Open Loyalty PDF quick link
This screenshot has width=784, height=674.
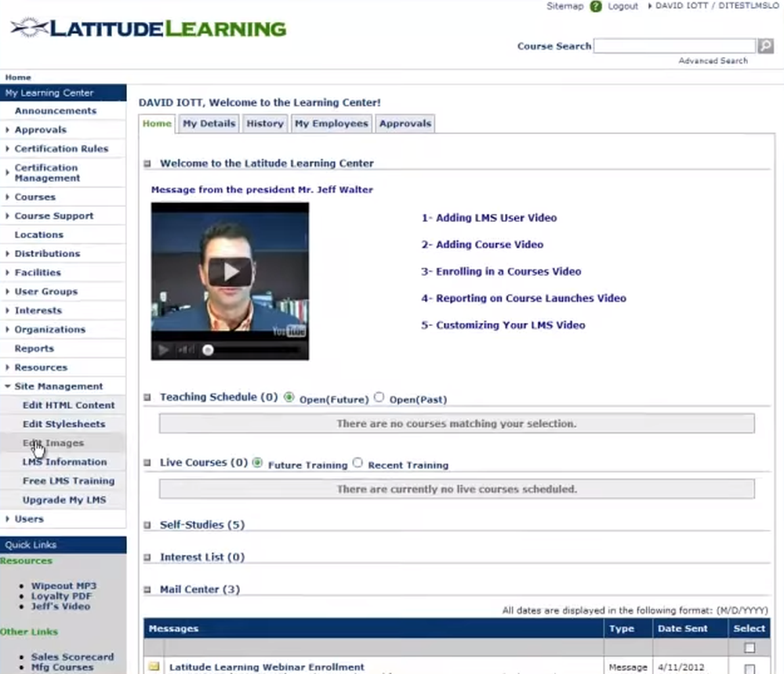point(61,596)
